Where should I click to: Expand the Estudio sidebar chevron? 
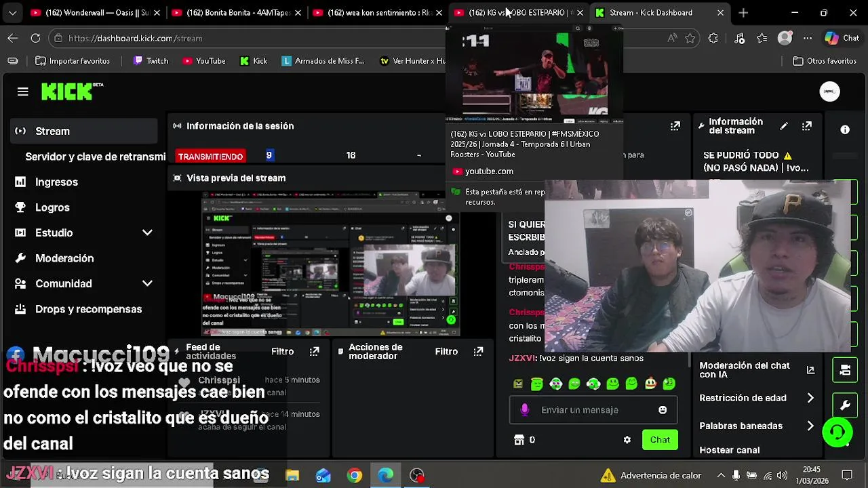tap(147, 232)
